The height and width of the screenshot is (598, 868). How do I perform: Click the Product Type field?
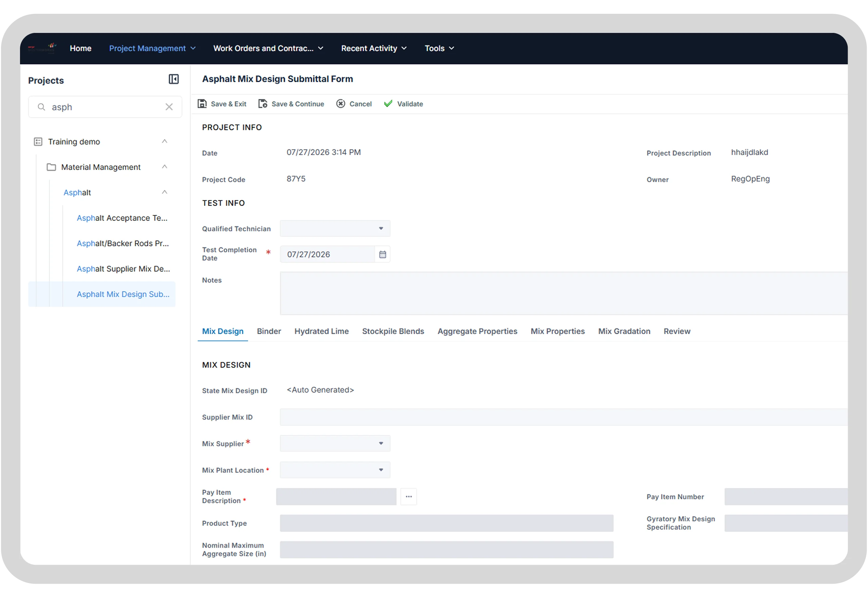(x=446, y=523)
